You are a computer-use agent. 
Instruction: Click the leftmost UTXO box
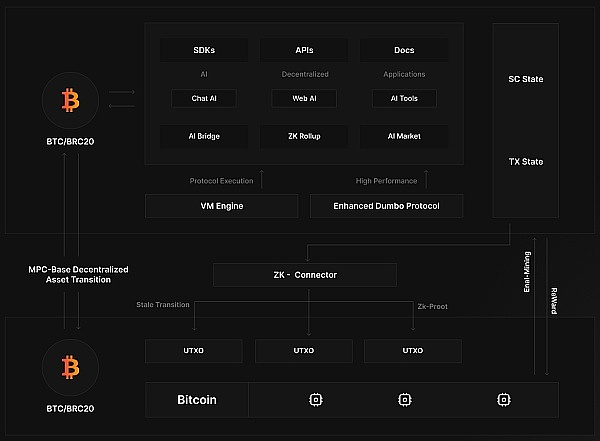coord(194,351)
